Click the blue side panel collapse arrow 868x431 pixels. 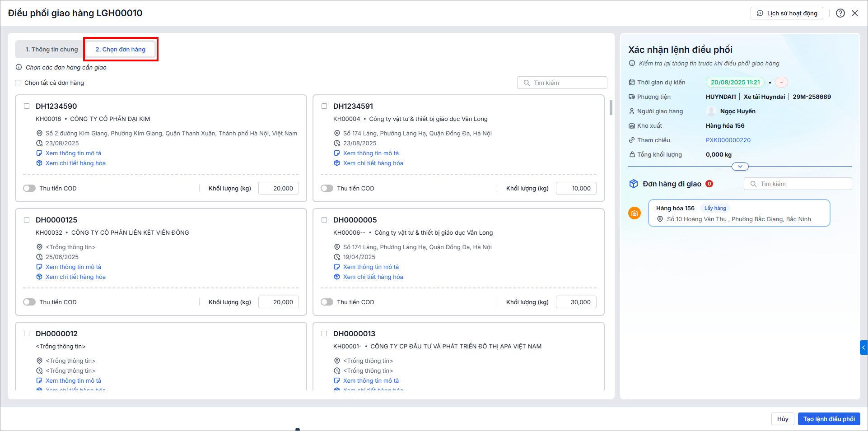point(863,348)
